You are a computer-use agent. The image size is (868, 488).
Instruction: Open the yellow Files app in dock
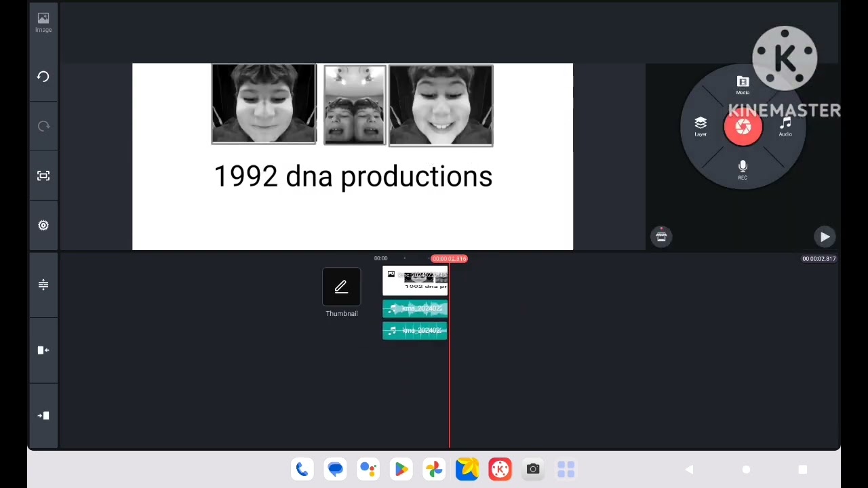point(467,469)
